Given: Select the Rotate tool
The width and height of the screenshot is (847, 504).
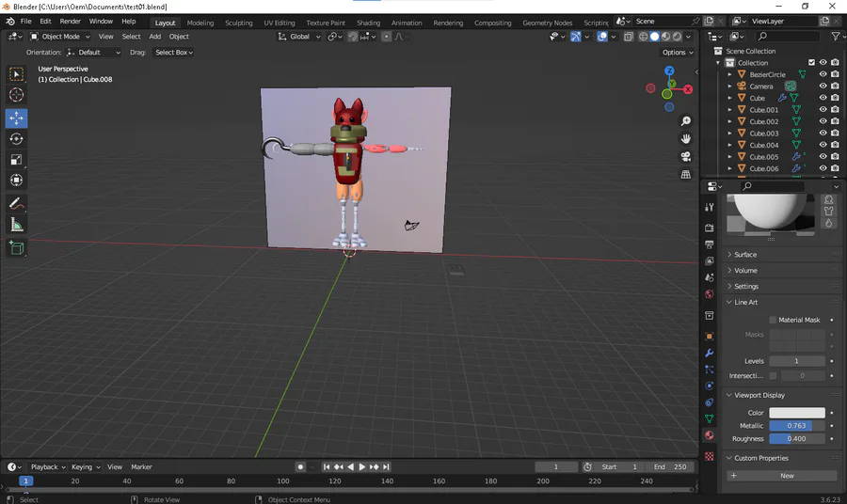Looking at the screenshot, I should pyautogui.click(x=16, y=138).
